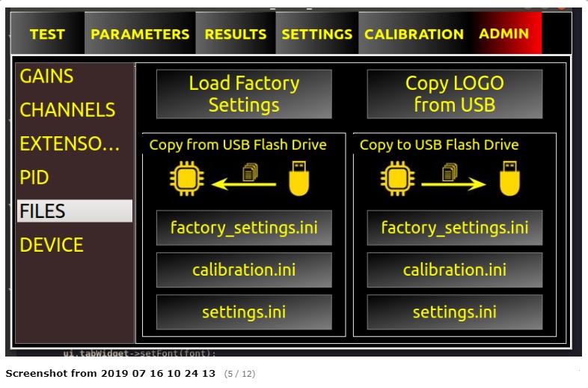Open the PARAMETERS tab
Viewport: 588px width, 388px height.
click(140, 34)
